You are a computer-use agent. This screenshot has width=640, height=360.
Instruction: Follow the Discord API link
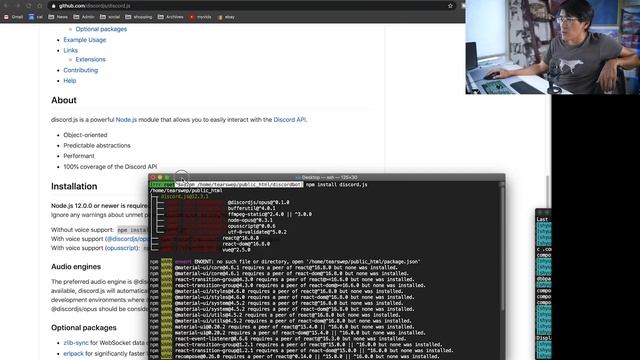[x=289, y=120]
